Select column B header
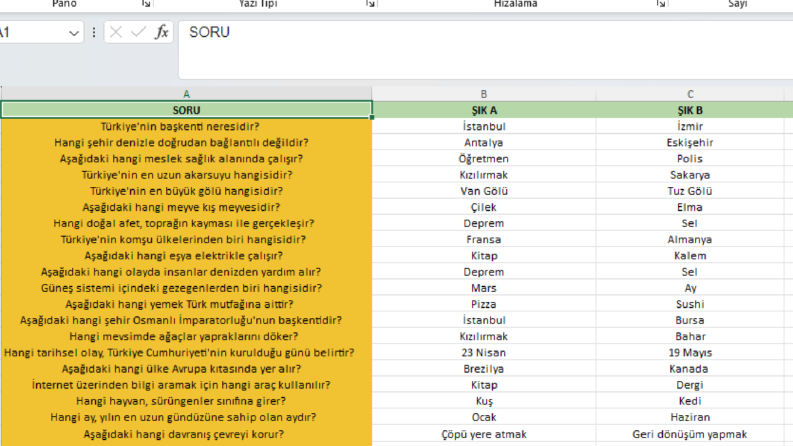 (484, 94)
